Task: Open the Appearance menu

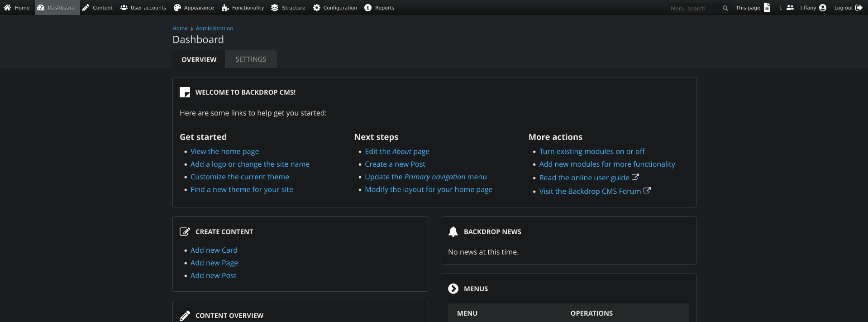Action: tap(194, 8)
